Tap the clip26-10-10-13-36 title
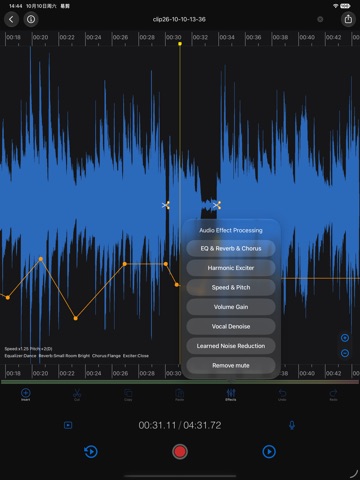Screen dimensions: 360x480 (179, 19)
